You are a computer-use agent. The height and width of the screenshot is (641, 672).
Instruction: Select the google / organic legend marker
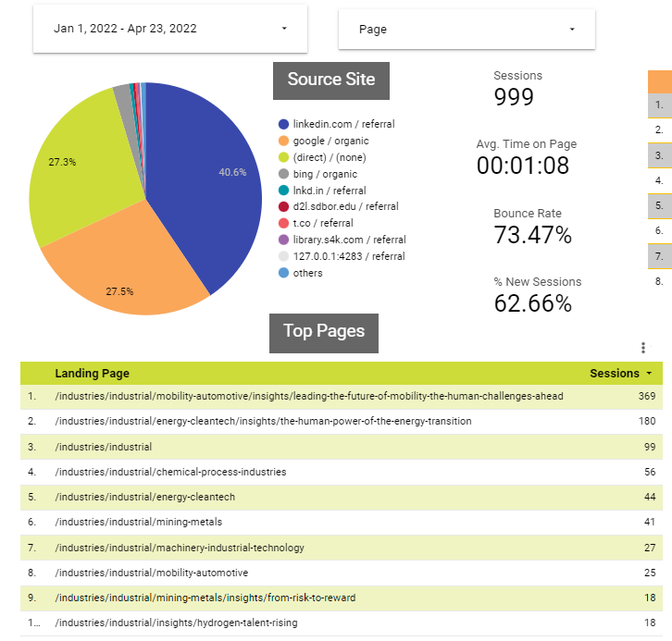[283, 141]
